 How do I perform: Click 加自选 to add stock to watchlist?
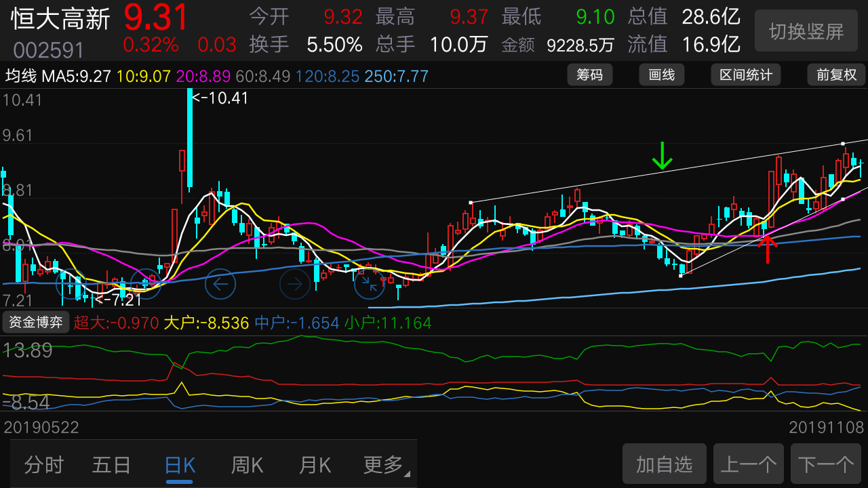point(664,464)
